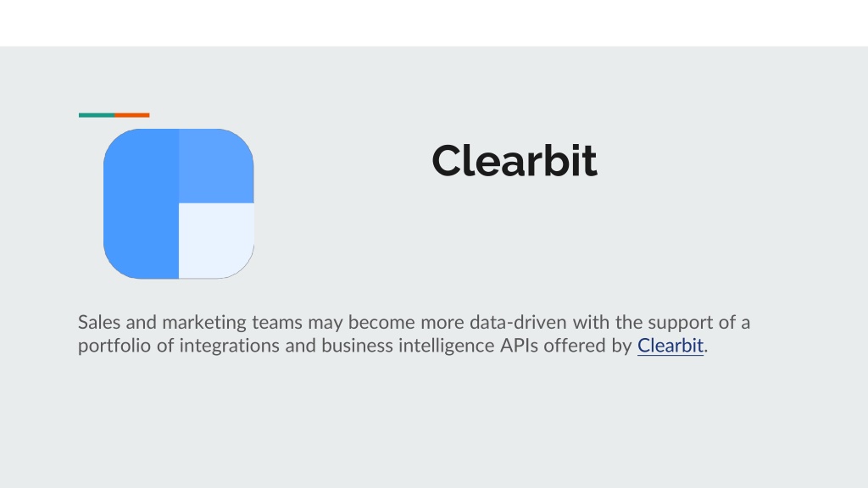The image size is (868, 488).
Task: Select the large Clearbit title heading
Action: 515,161
